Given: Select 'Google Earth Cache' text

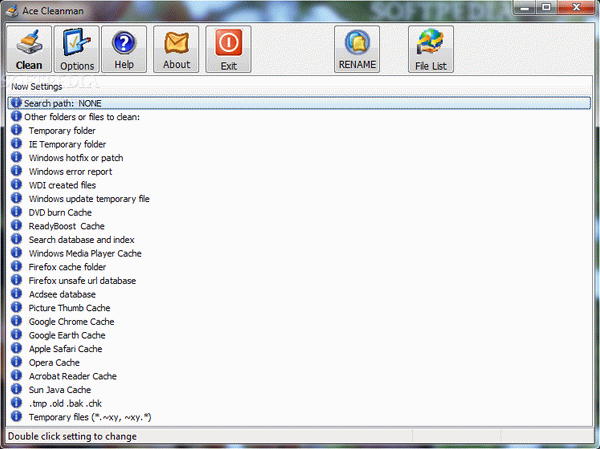Looking at the screenshot, I should (x=67, y=335).
